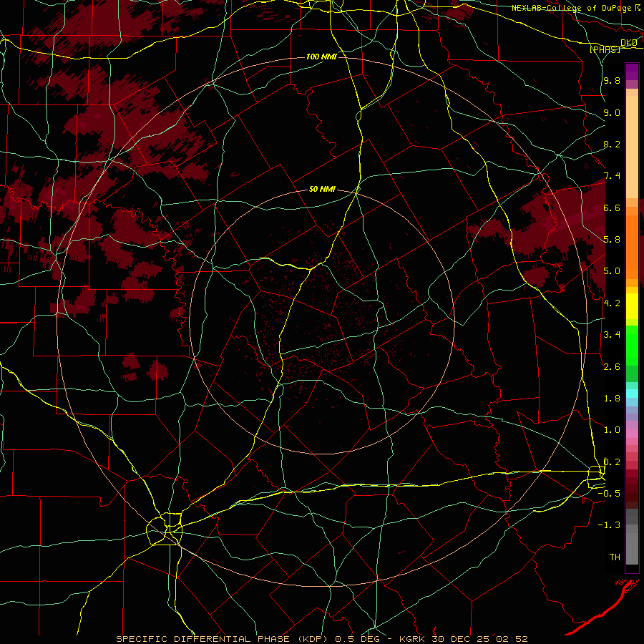Click the bright green segment of the color scale
644x644 pixels.
pyautogui.click(x=632, y=345)
